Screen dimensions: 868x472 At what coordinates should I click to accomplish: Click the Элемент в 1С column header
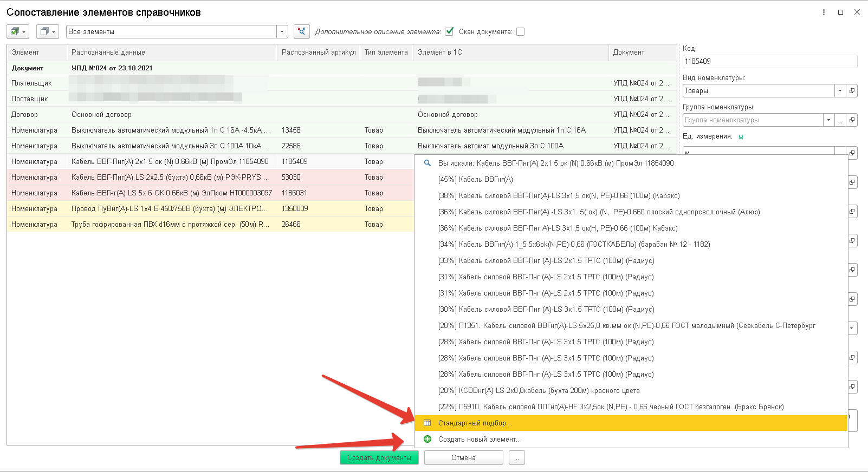(511, 52)
